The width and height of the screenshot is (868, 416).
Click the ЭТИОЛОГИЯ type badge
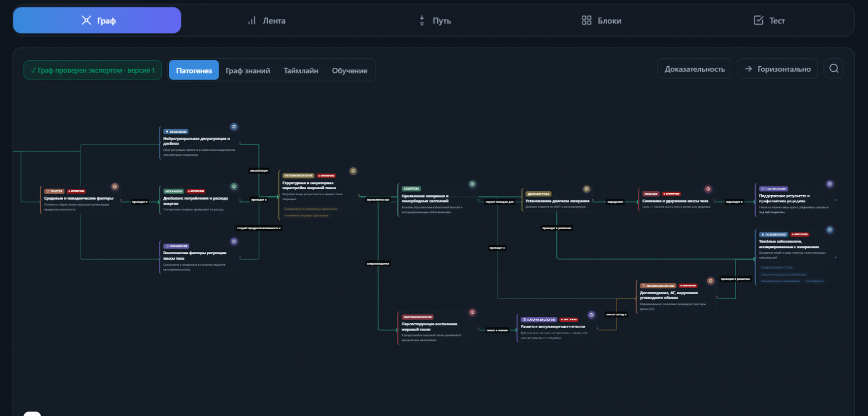point(176,246)
